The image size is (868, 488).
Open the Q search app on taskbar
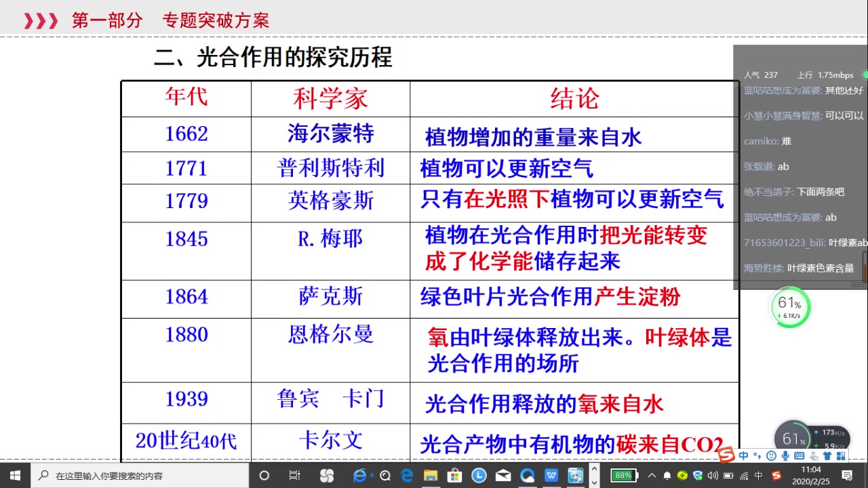click(x=385, y=476)
